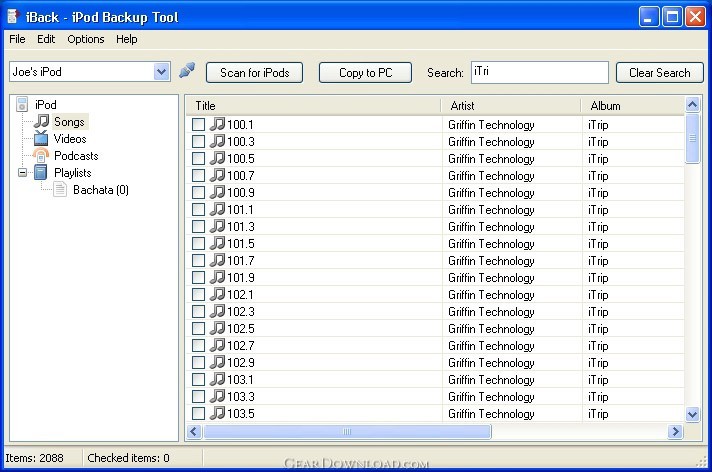The height and width of the screenshot is (472, 712).
Task: Mark the checkbox for song 103.5
Action: [x=198, y=413]
